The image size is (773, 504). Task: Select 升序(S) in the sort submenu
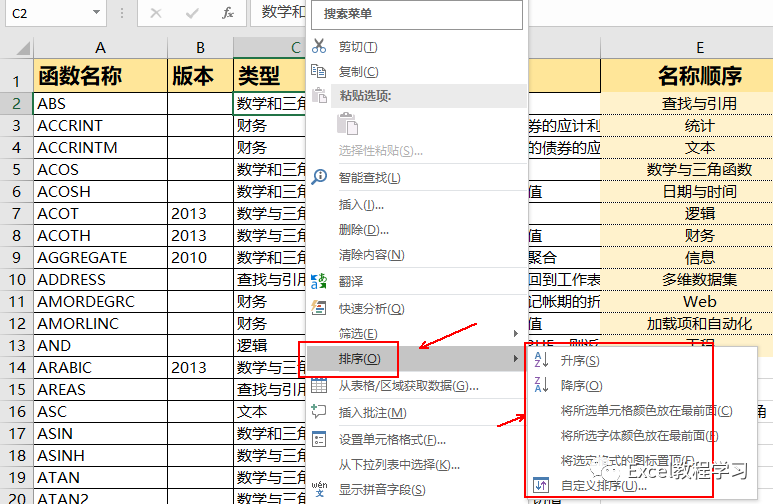click(x=580, y=360)
